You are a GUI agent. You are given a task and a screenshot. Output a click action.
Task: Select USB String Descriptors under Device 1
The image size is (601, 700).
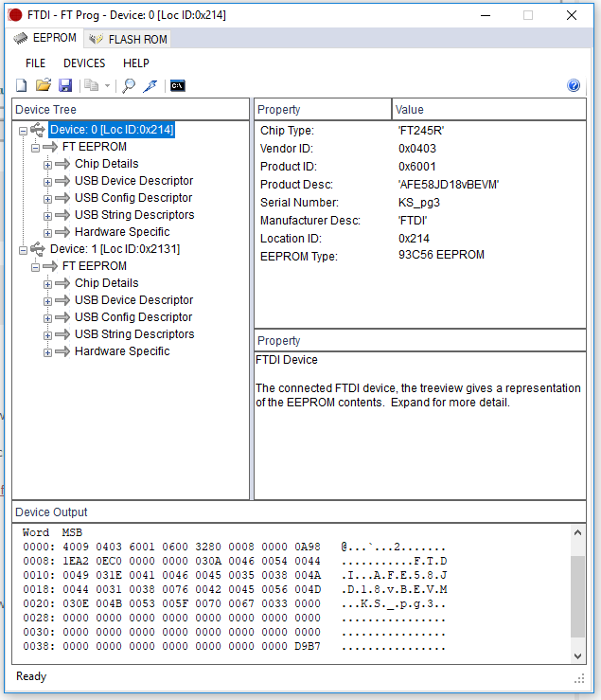pyautogui.click(x=134, y=334)
